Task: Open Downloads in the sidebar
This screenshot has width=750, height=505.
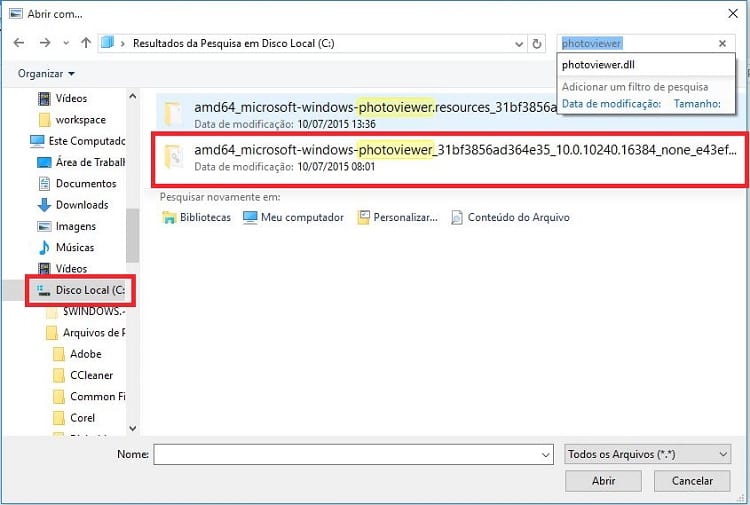Action: click(73, 205)
